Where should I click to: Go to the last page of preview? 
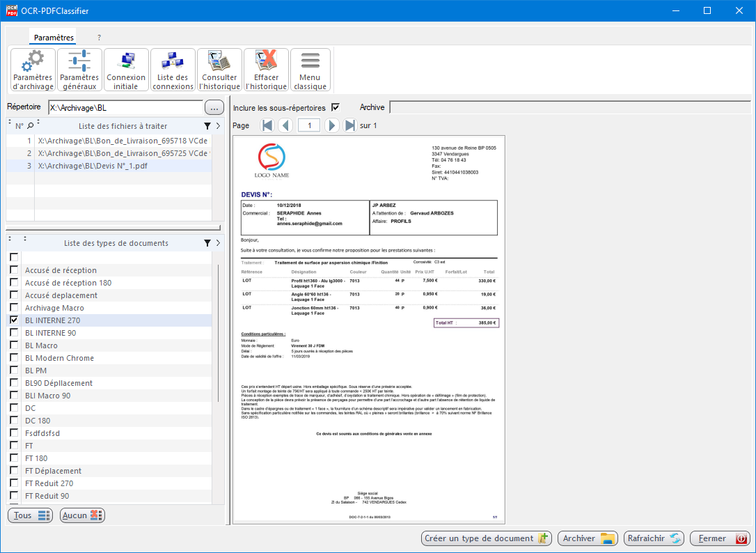click(x=350, y=125)
